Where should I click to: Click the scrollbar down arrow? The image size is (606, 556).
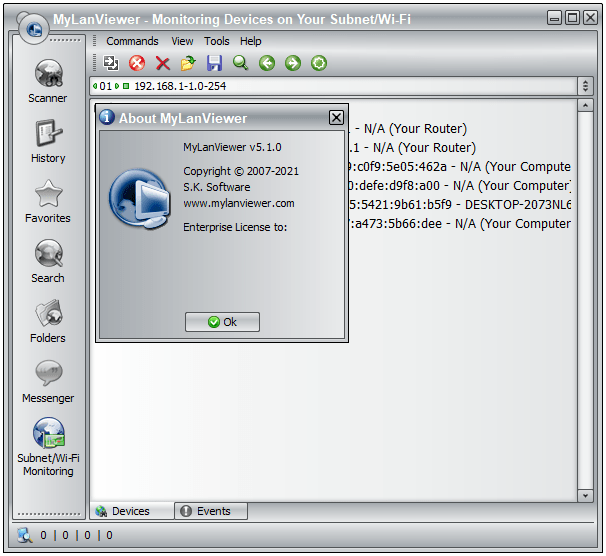(x=585, y=495)
